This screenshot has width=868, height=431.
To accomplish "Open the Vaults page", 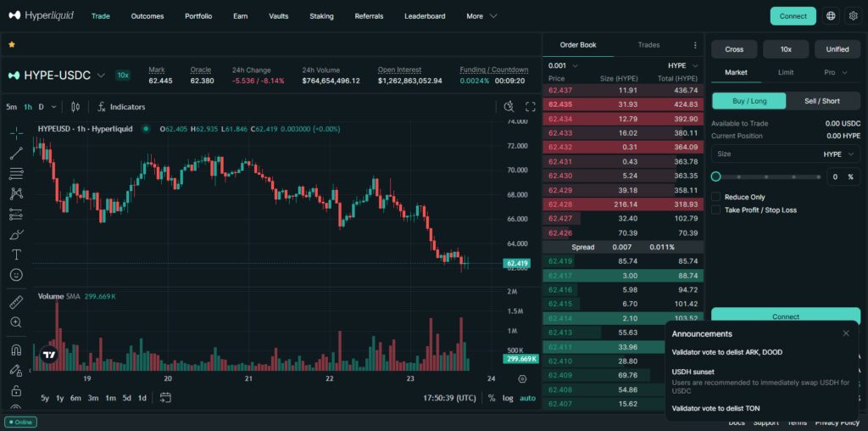I will [278, 16].
